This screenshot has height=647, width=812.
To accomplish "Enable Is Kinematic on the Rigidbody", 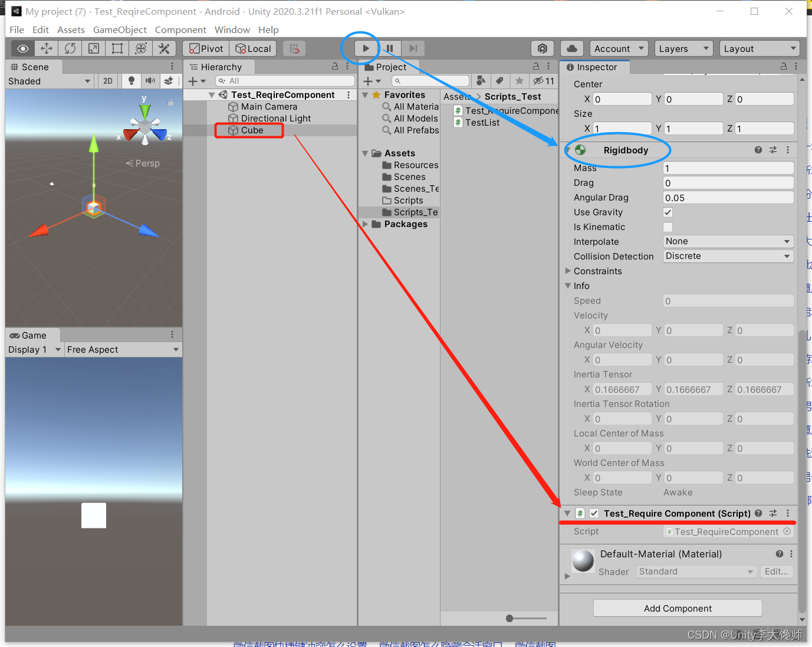I will (667, 226).
